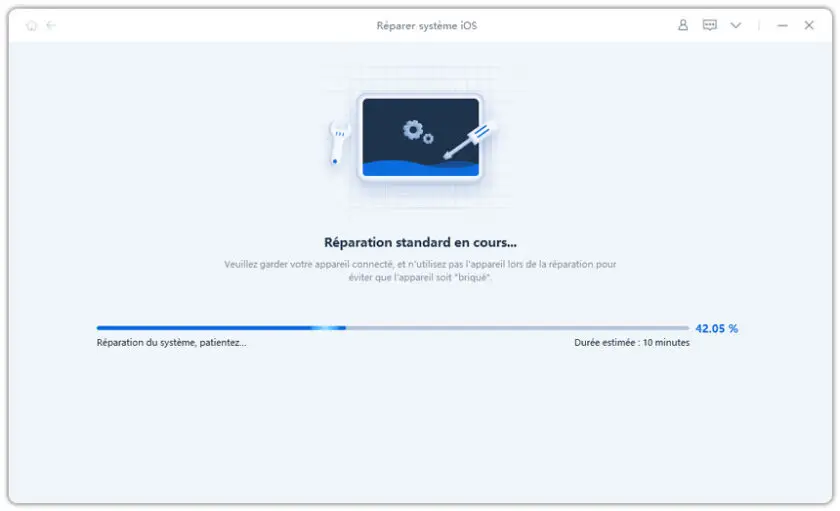Click the 'Réparer système iOS' window title

[x=426, y=26]
